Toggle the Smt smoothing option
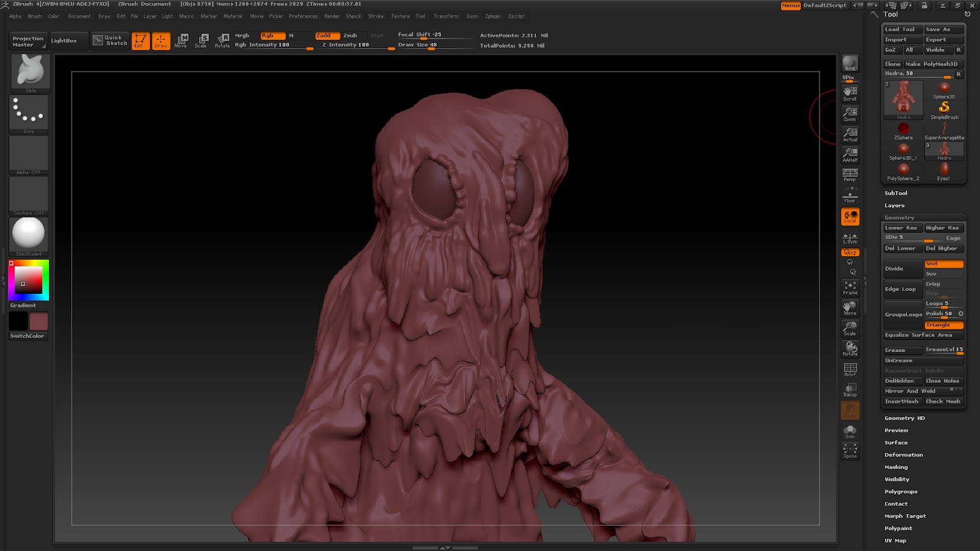The height and width of the screenshot is (551, 980). tap(943, 264)
